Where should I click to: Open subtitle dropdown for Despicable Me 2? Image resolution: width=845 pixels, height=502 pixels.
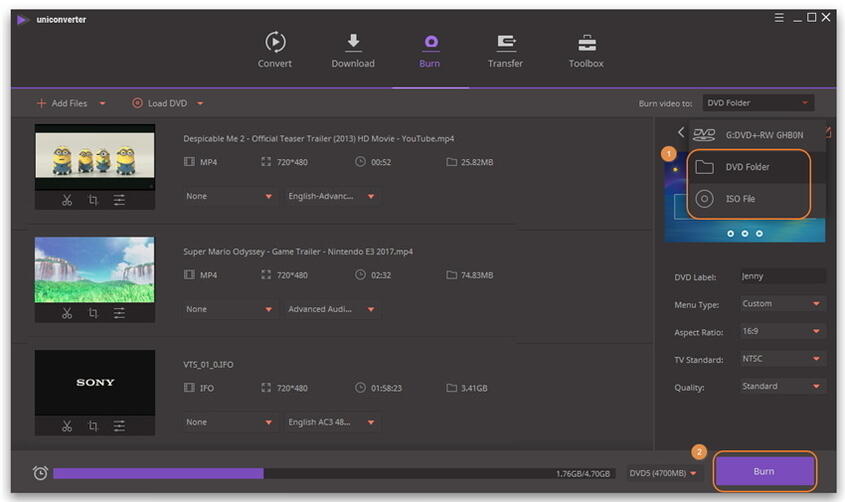[x=229, y=196]
